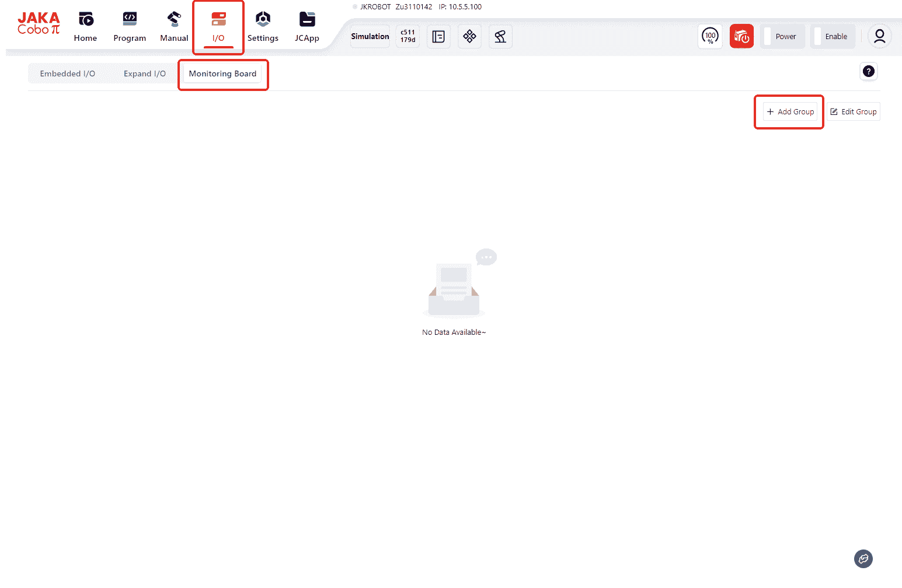Click the Add Group button

pyautogui.click(x=790, y=112)
